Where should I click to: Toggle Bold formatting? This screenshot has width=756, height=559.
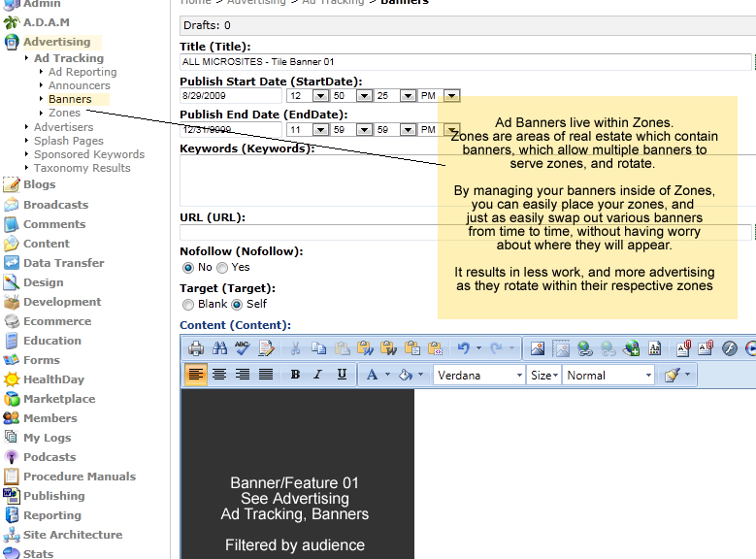(x=295, y=375)
